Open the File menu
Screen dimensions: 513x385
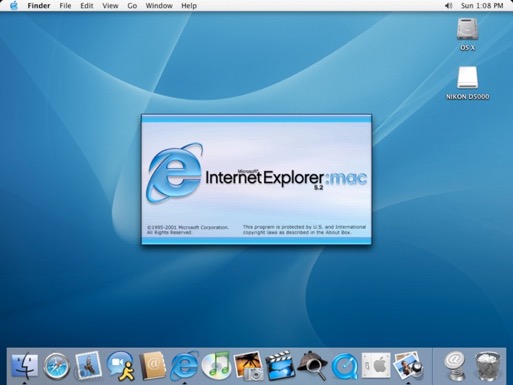click(65, 6)
